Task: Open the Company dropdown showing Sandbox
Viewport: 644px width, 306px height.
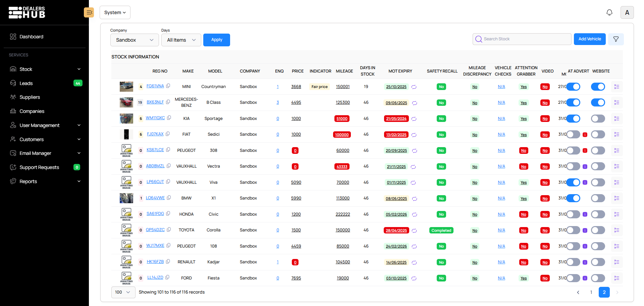Action: pyautogui.click(x=134, y=40)
